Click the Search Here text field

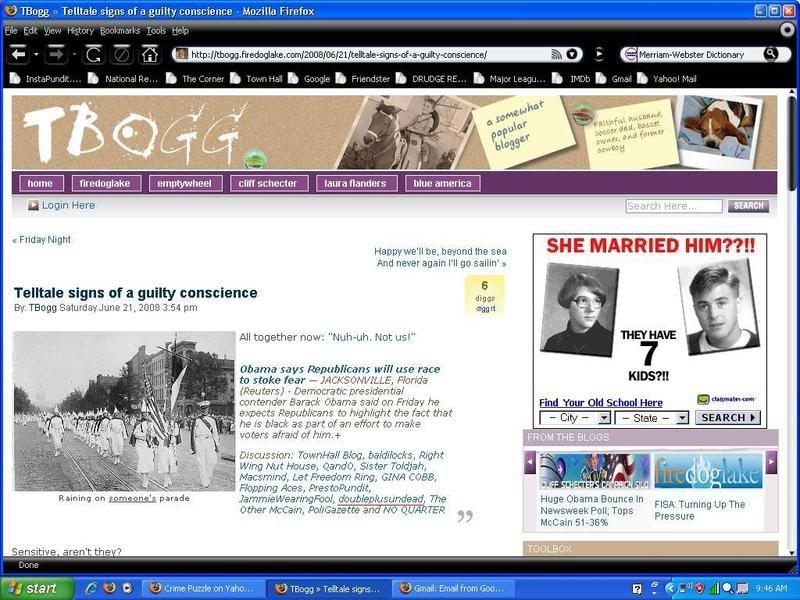click(673, 206)
